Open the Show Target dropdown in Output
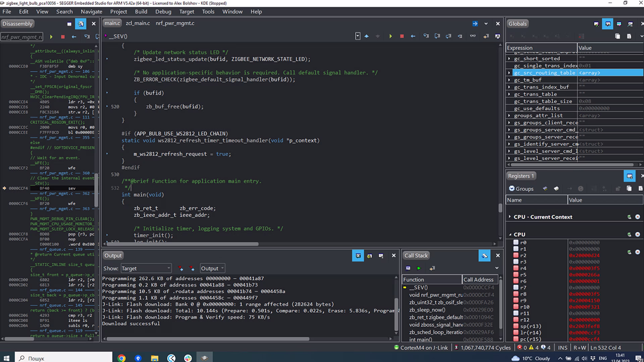Screen dimensions: 644x362 pyautogui.click(x=146, y=268)
